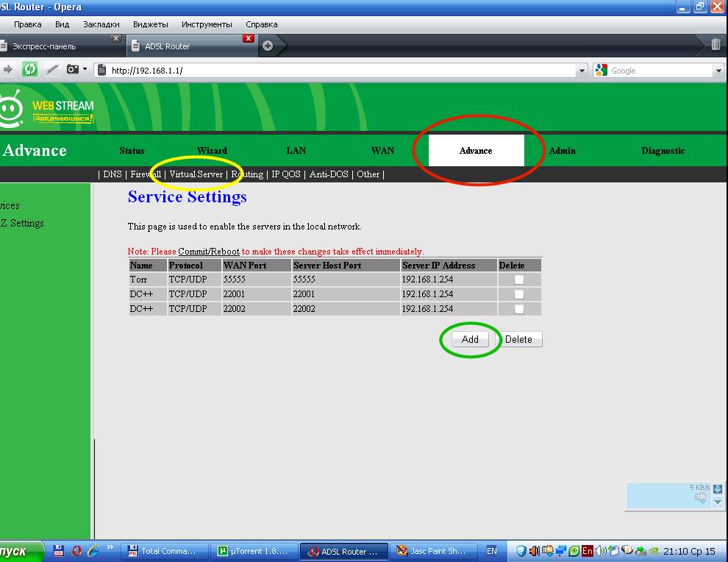Image resolution: width=728 pixels, height=562 pixels.
Task: Tick the Delete checkbox for the Torr row
Action: [519, 280]
